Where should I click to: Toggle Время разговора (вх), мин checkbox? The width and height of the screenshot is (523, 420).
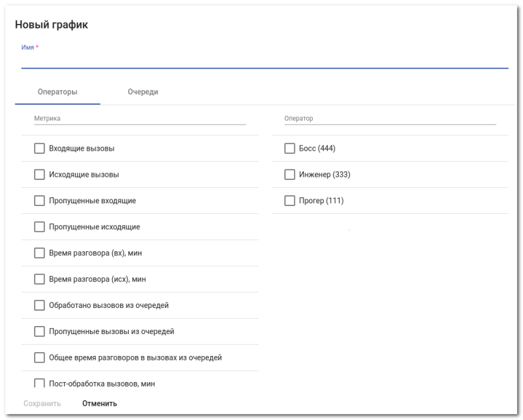pos(39,253)
